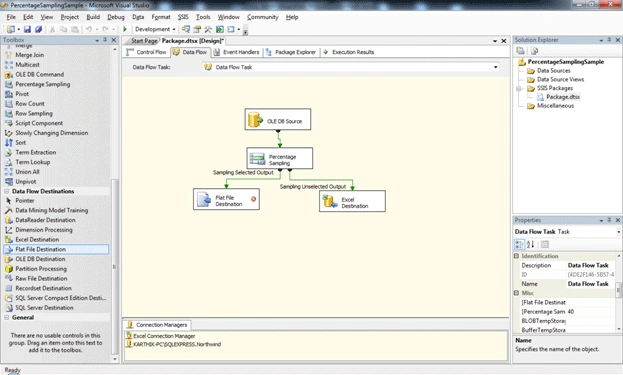Click the Save All toolbar icon
The image size is (623, 375).
(39, 29)
